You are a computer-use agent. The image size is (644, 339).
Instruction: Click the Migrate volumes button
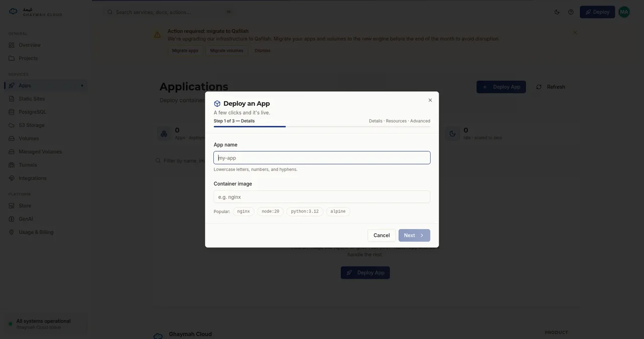pyautogui.click(x=226, y=51)
